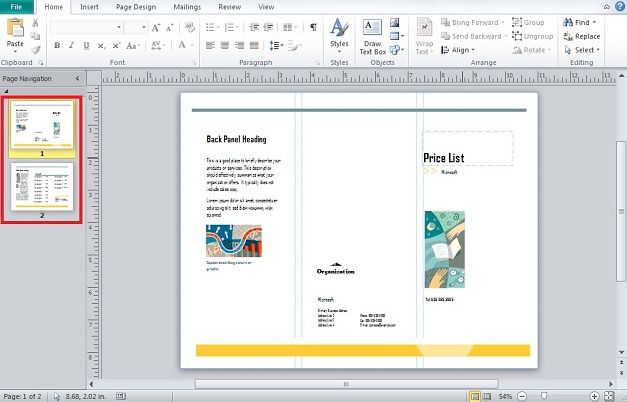Viewport: 627px width, 402px height.
Task: Open the Align menu
Action: tap(458, 50)
